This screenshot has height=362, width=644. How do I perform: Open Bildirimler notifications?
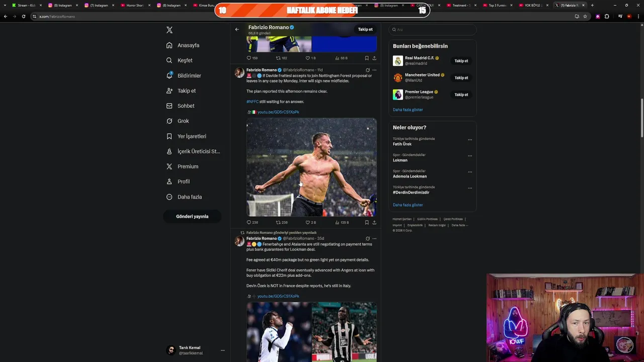coord(184,75)
